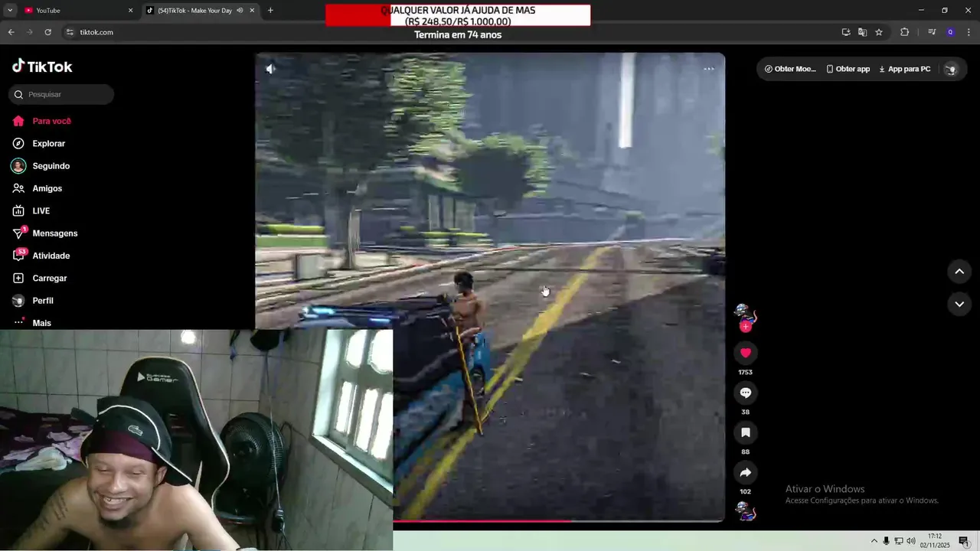This screenshot has width=980, height=551.
Task: View site information icon in address bar
Action: pyautogui.click(x=70, y=32)
